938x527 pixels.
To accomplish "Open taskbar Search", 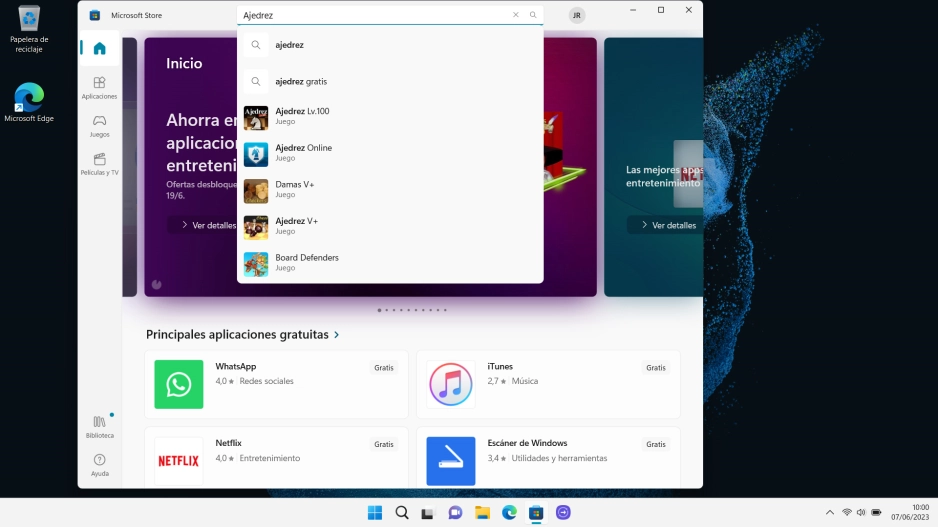I will pyautogui.click(x=402, y=513).
